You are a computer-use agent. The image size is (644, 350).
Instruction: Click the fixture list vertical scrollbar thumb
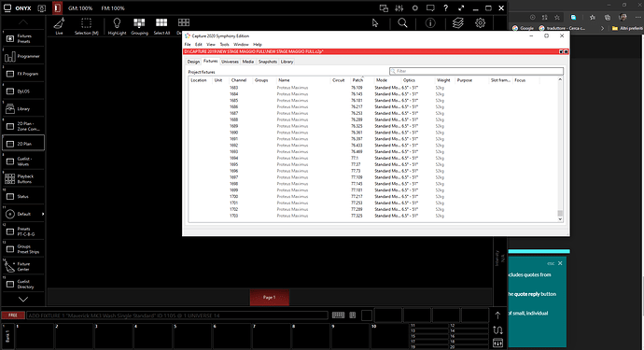pos(560,213)
